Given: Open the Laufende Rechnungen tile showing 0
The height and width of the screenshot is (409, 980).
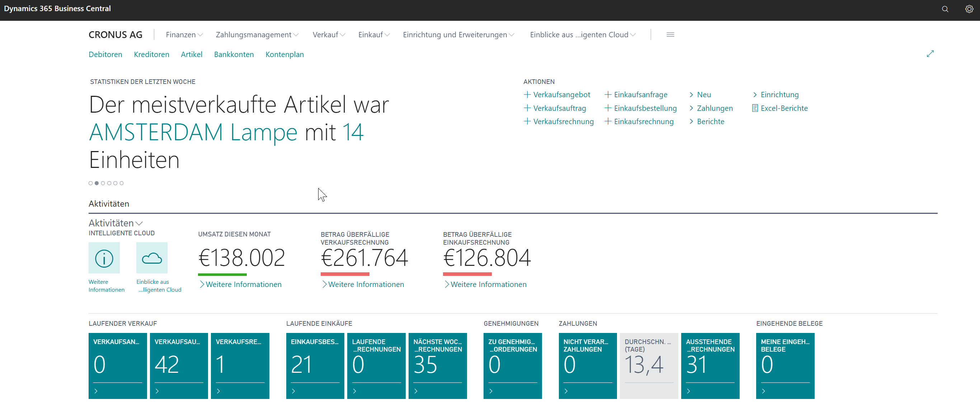Looking at the screenshot, I should click(x=376, y=366).
